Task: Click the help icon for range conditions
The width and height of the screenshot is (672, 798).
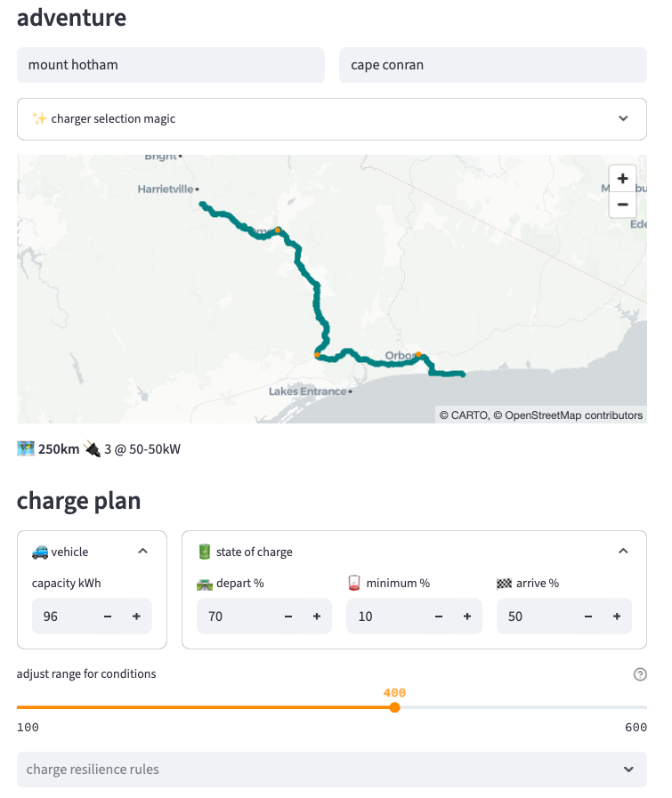Action: [x=639, y=674]
